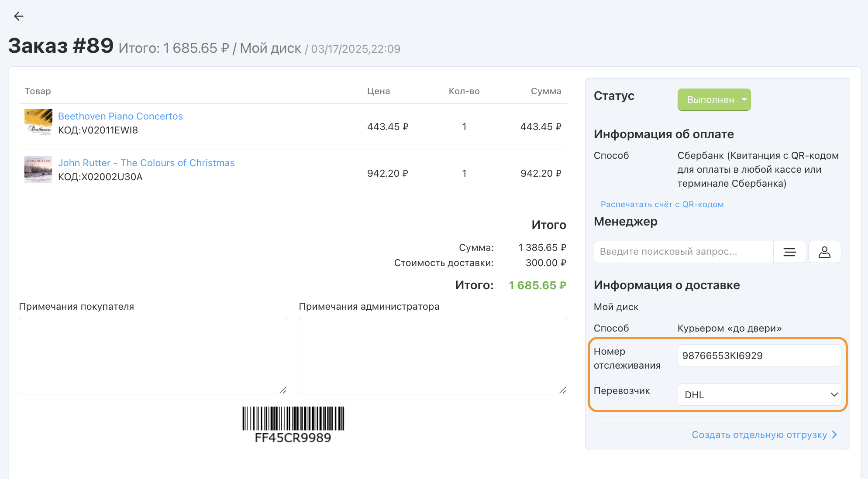Click the manager search query field
Screen dimensions: 868x479
click(x=683, y=252)
